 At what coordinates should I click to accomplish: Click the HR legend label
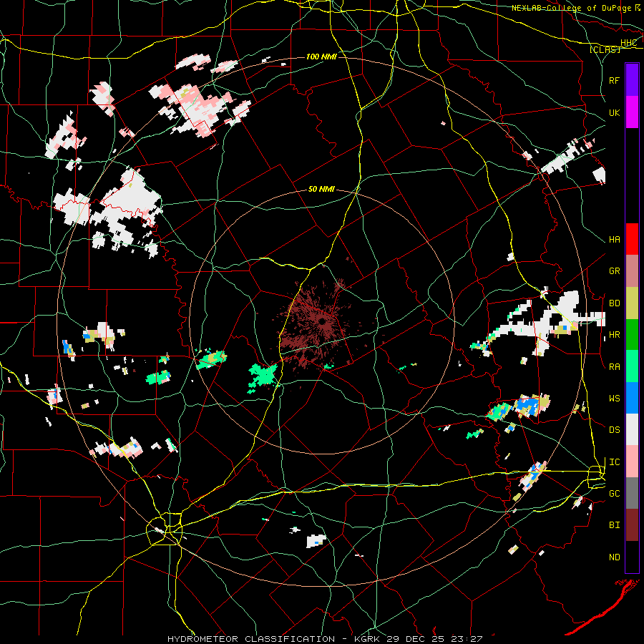614,335
